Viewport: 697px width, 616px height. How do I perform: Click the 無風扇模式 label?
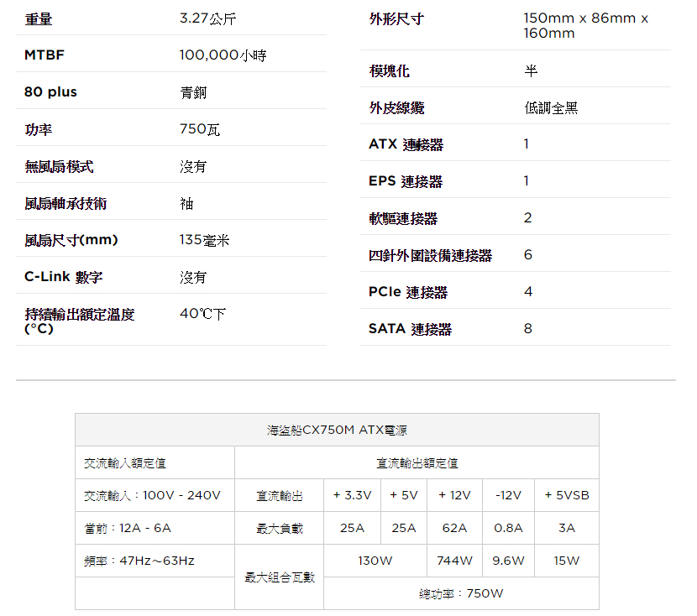[x=59, y=166]
